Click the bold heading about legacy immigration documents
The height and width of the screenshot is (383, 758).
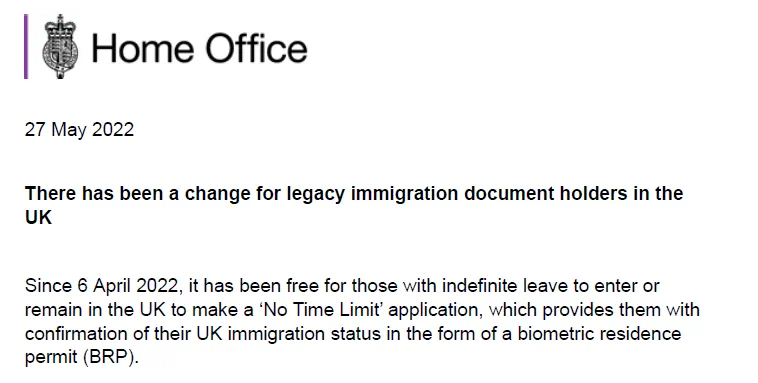point(354,205)
